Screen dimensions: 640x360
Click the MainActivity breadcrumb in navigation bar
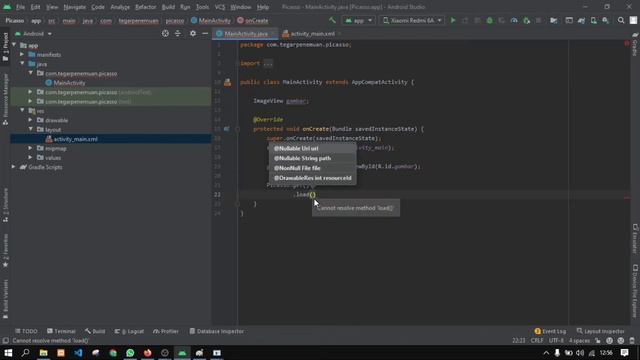point(211,20)
